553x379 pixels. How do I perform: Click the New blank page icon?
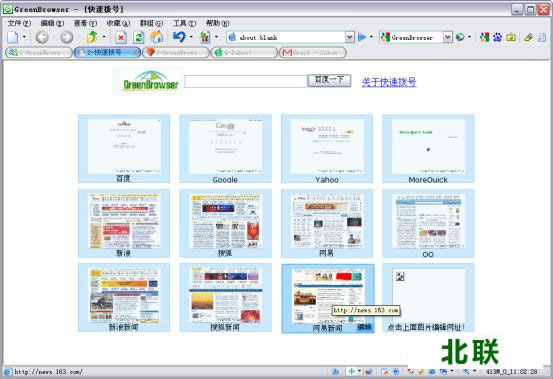click(x=13, y=37)
